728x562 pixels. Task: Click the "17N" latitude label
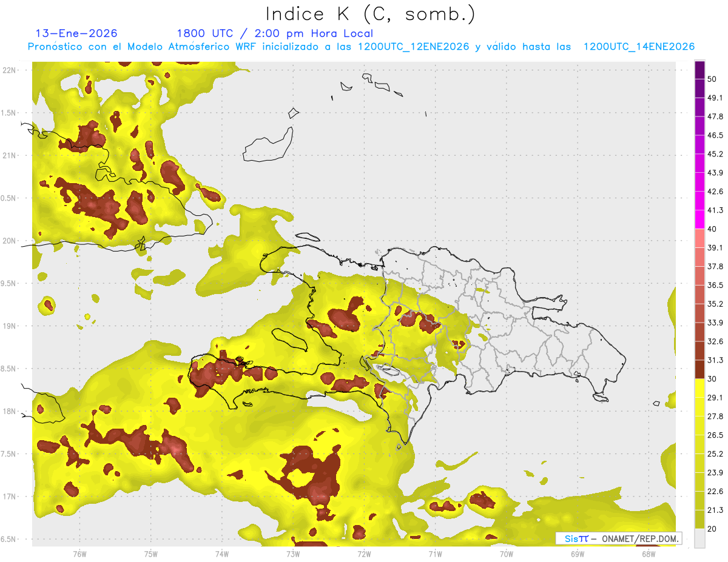pos(8,497)
